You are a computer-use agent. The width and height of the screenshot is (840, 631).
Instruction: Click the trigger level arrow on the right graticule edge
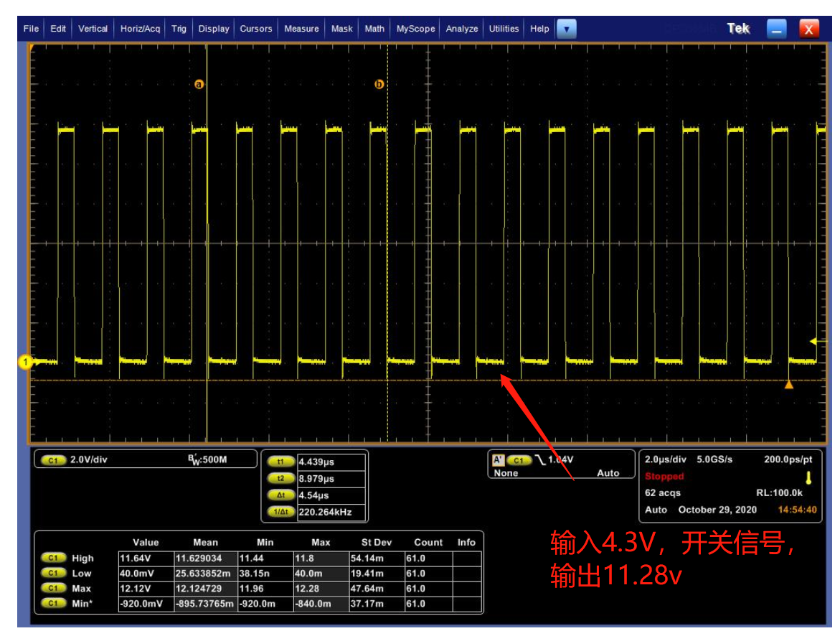[x=813, y=341]
